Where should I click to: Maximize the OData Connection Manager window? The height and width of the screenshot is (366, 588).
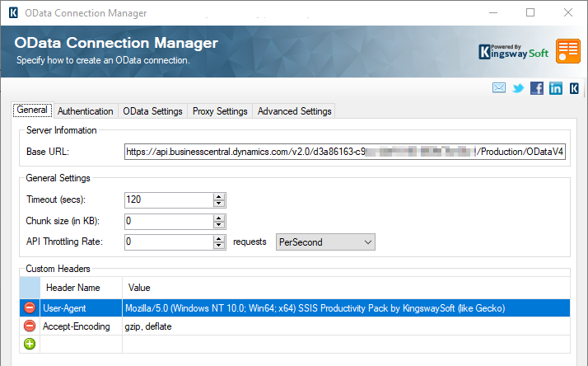pyautogui.click(x=530, y=12)
